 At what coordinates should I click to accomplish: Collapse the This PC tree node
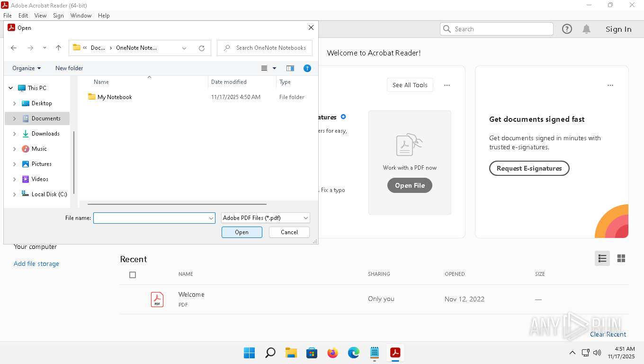tap(10, 88)
